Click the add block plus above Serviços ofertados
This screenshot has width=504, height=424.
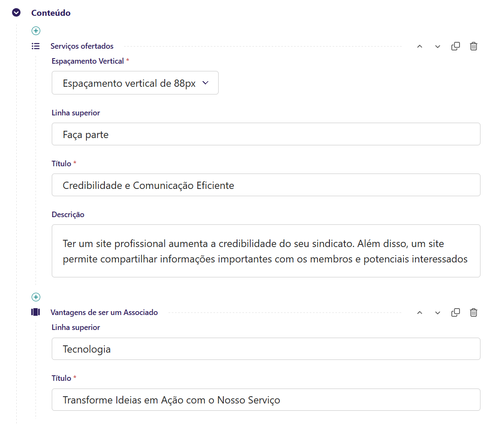[36, 31]
